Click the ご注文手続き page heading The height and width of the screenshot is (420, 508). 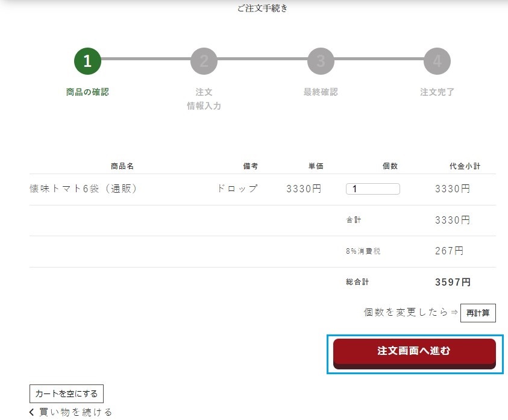pyautogui.click(x=262, y=8)
